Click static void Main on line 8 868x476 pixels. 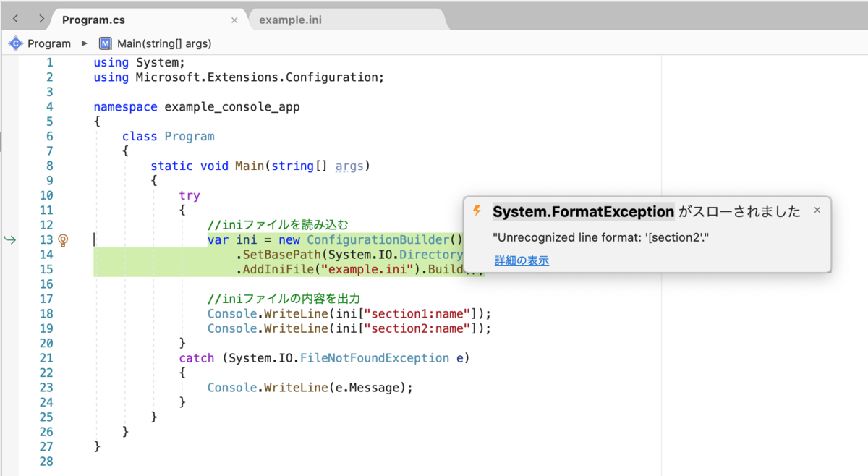click(208, 166)
